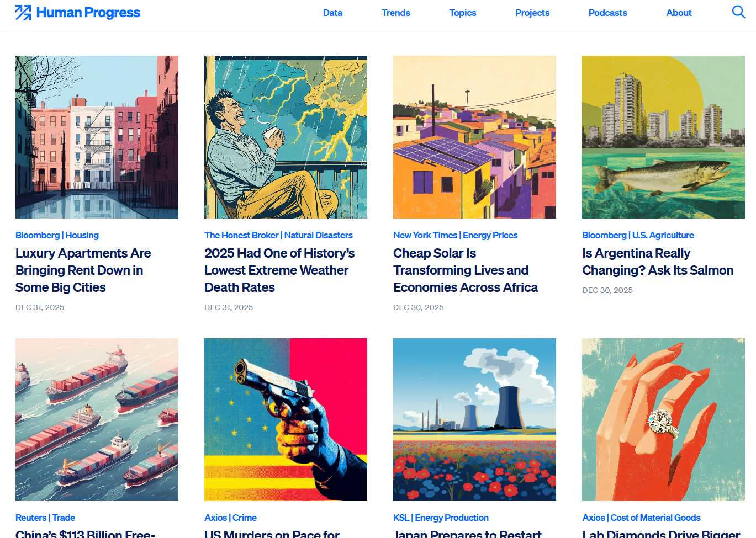
Task: Open 'Cheap Solar Is Transforming Lives' headline
Action: pos(465,270)
